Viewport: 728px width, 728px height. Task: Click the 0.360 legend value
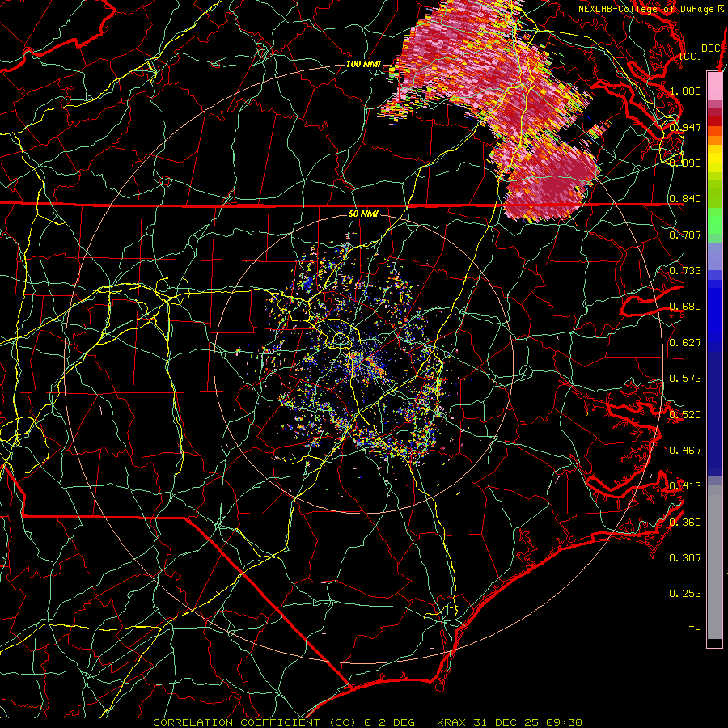[x=685, y=523]
